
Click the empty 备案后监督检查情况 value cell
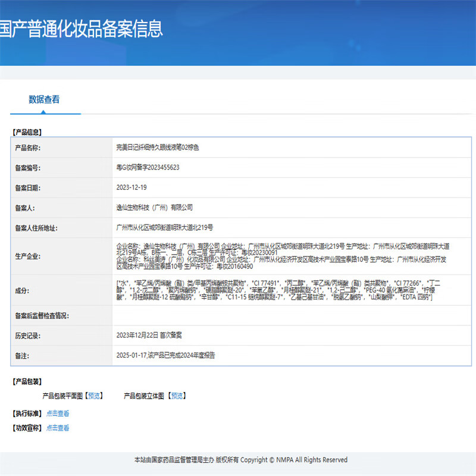point(292,315)
